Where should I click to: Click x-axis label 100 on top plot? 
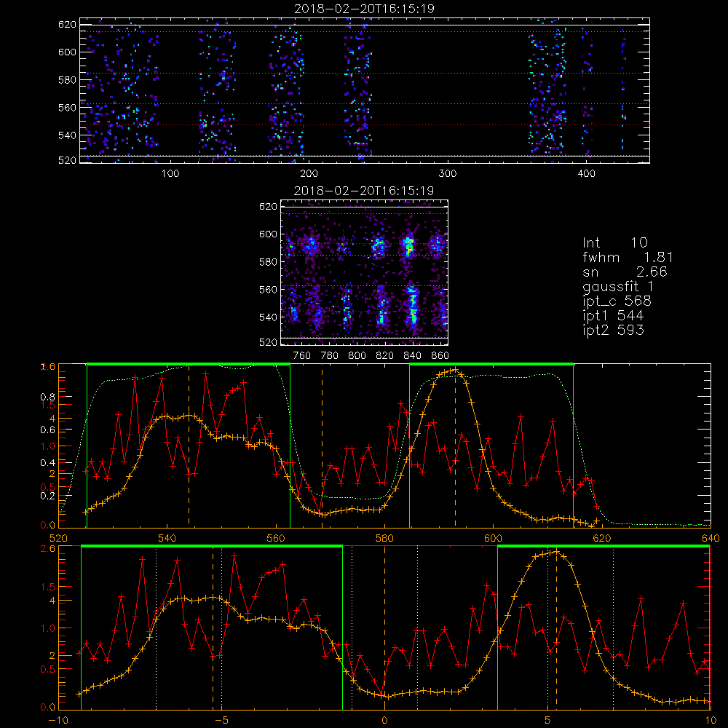(x=170, y=174)
